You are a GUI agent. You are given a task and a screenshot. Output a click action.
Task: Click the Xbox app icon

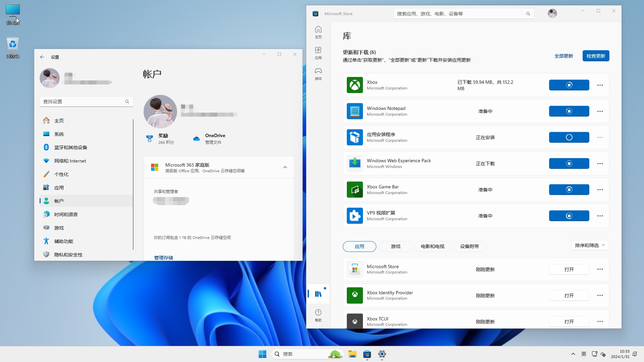click(355, 85)
